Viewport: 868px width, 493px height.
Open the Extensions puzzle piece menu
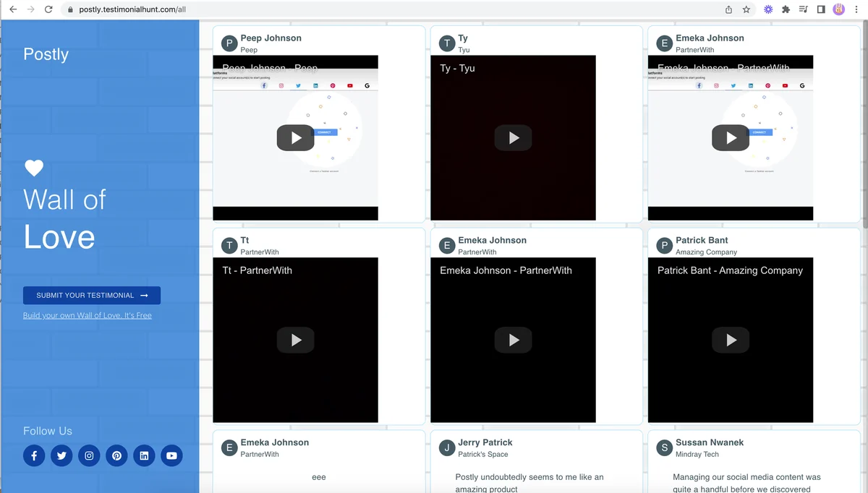(x=786, y=9)
